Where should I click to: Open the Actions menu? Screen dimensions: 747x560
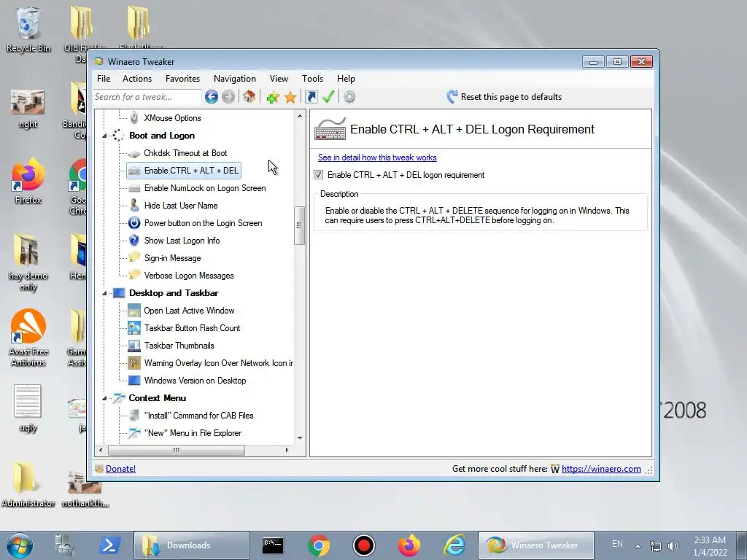137,79
